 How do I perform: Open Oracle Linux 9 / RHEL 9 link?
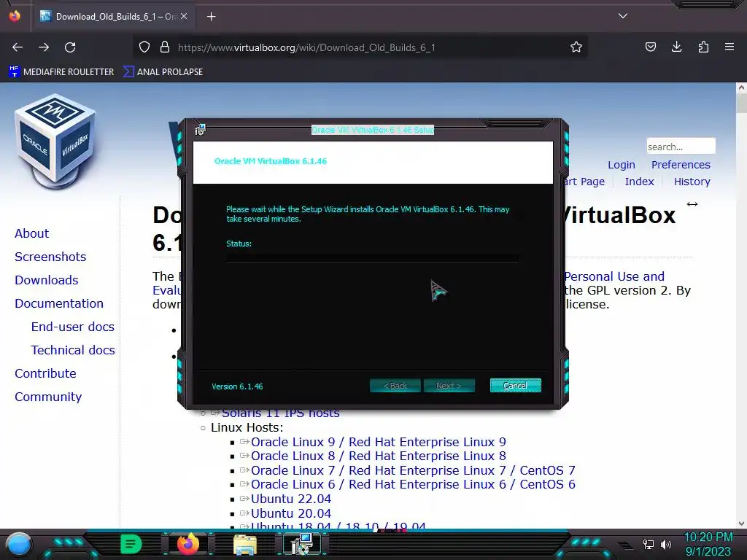(x=379, y=442)
